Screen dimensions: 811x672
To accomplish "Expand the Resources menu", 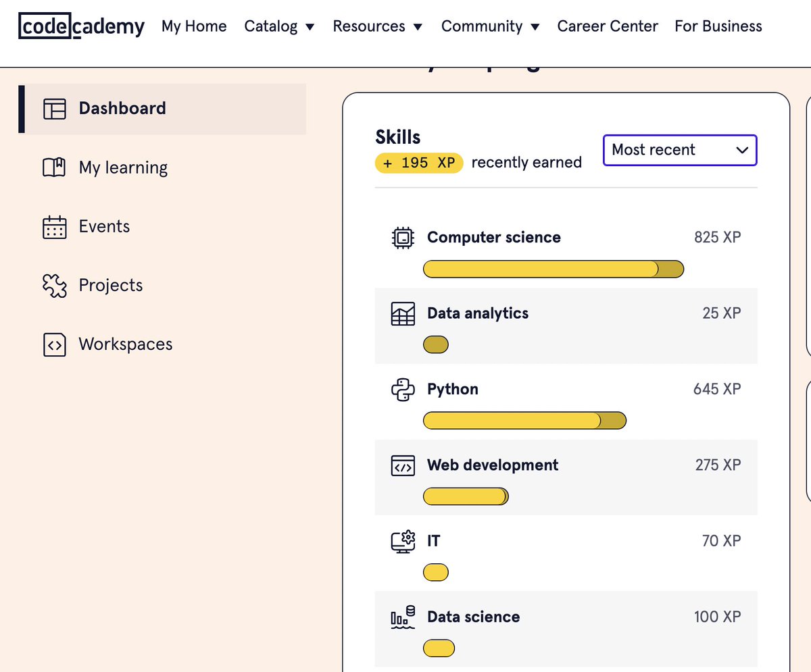I will (x=378, y=26).
